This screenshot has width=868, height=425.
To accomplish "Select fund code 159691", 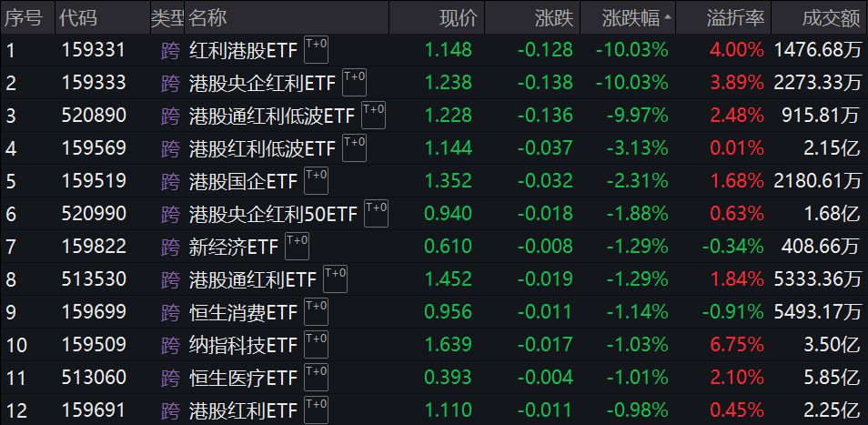I will pos(93,411).
